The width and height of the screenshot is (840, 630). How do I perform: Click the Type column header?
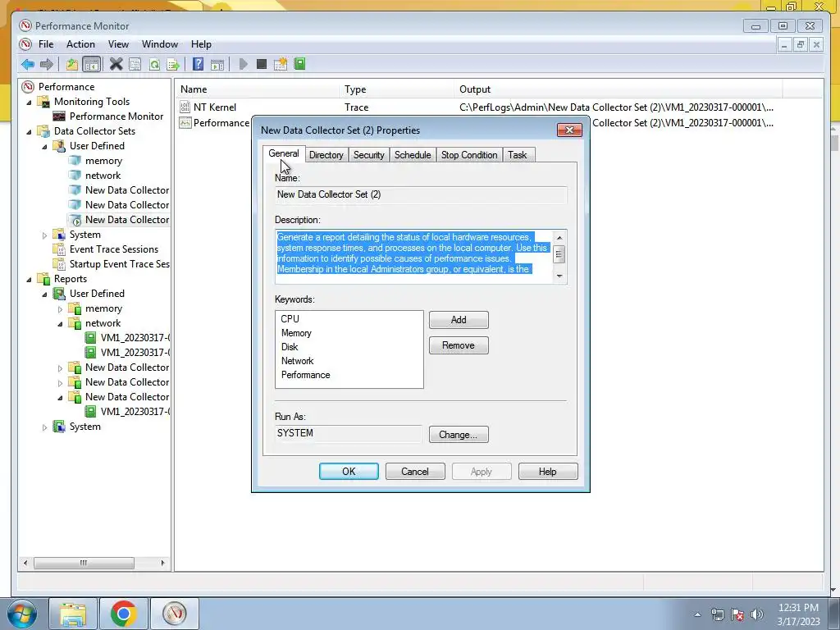[397, 89]
